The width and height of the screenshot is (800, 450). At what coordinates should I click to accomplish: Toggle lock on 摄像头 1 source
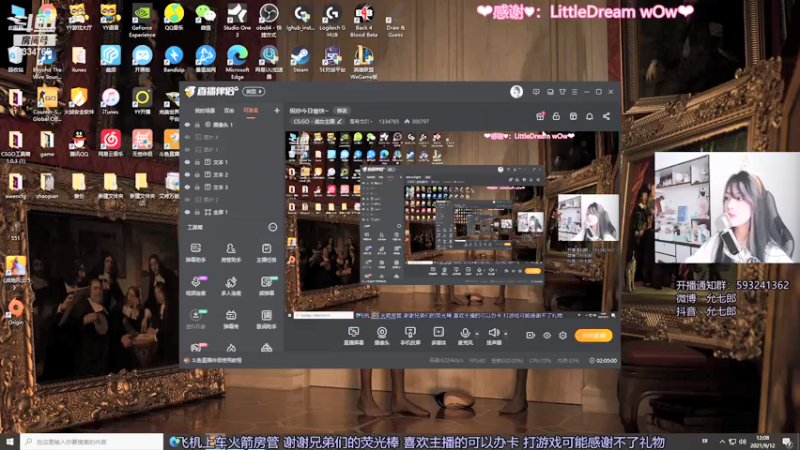coord(197,124)
